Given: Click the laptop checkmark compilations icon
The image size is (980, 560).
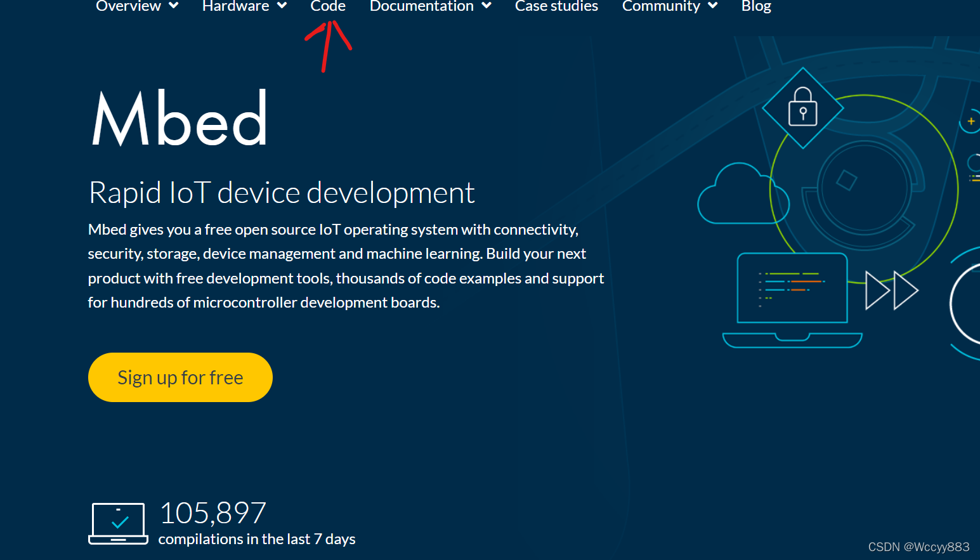Looking at the screenshot, I should (x=118, y=524).
